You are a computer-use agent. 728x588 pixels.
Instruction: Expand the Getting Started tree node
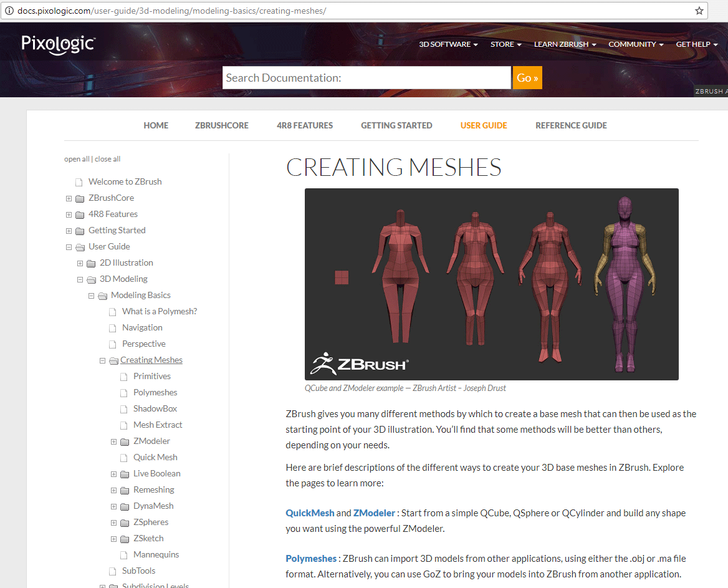point(69,231)
